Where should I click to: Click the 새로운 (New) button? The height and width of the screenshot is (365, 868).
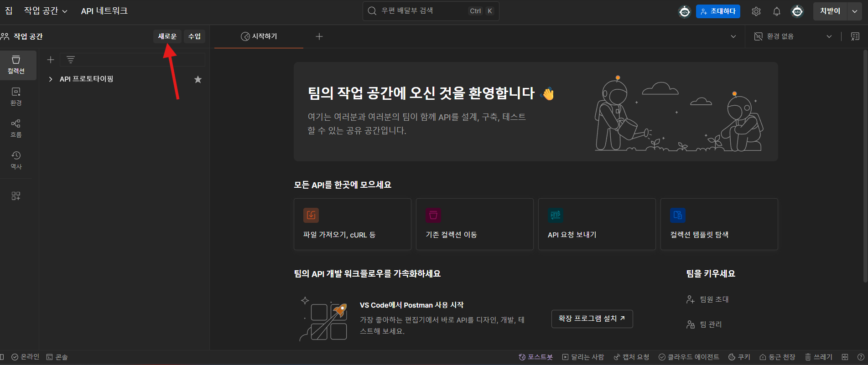(167, 36)
